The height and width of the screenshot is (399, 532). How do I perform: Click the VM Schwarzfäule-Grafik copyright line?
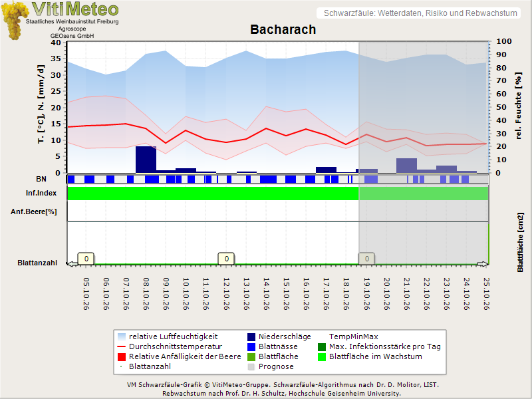coord(283,385)
